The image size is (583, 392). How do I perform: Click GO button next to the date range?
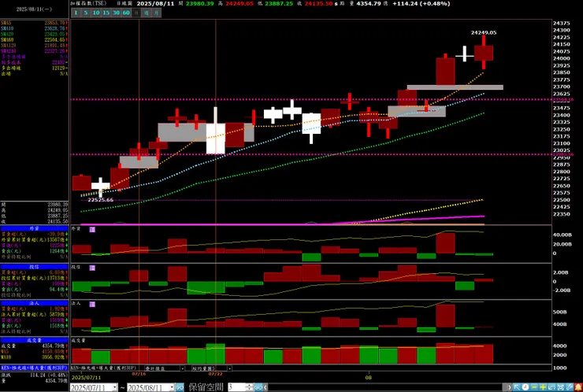pos(180,387)
